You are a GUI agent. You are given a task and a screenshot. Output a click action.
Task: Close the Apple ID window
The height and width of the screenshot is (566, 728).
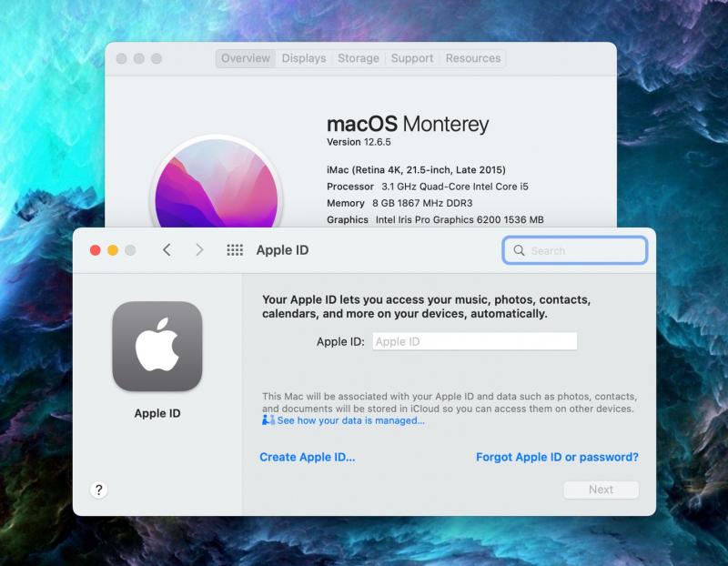(x=96, y=250)
